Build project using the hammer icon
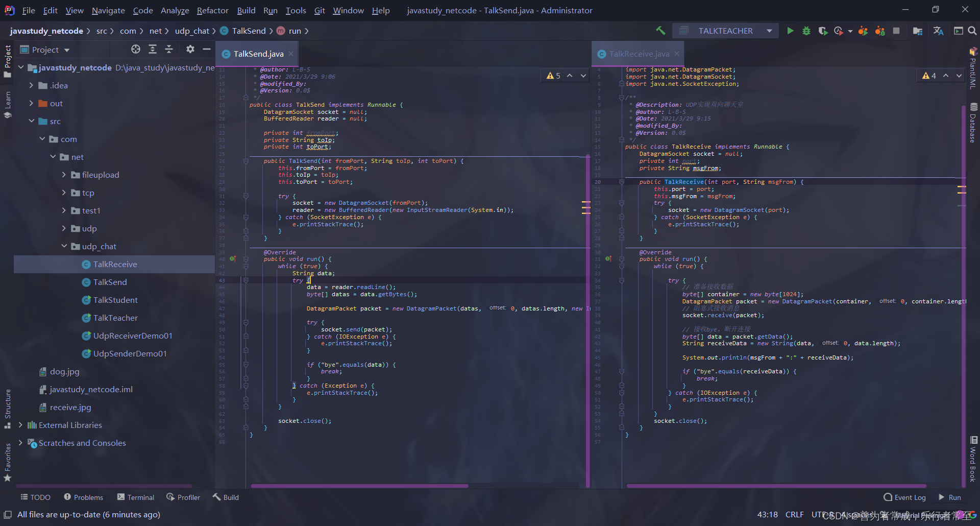 (x=660, y=31)
